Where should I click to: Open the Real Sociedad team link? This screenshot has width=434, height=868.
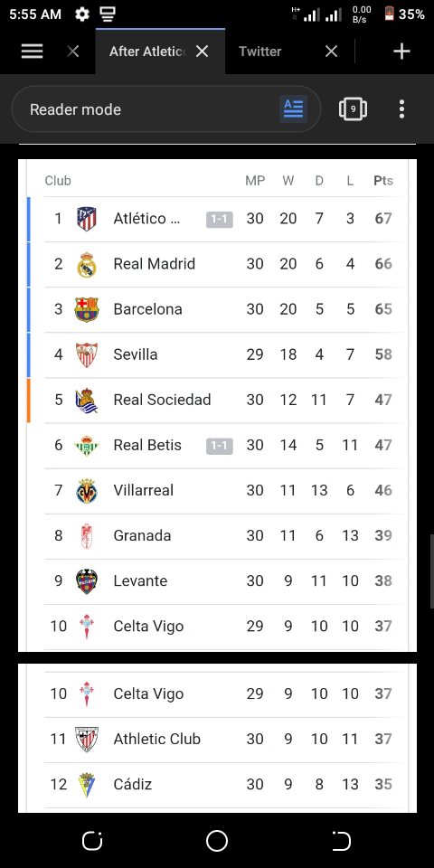(162, 400)
